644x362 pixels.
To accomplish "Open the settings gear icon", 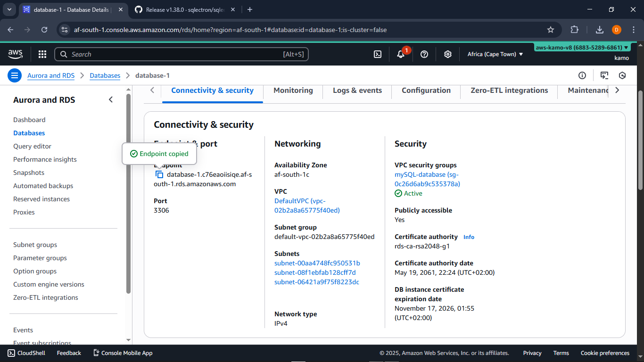I will 447,54.
